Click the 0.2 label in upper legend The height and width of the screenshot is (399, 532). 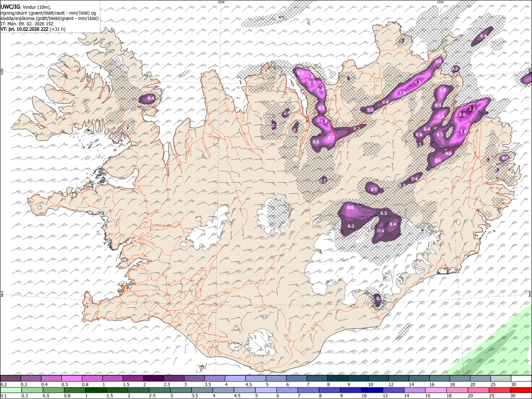(x=4, y=384)
